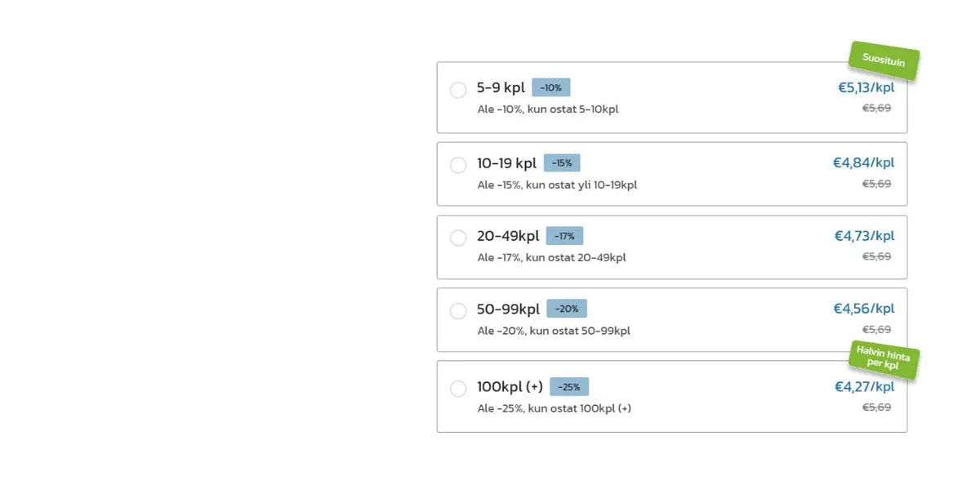Click the -25% discount tag
This screenshot has width=980, height=490.
(x=569, y=387)
